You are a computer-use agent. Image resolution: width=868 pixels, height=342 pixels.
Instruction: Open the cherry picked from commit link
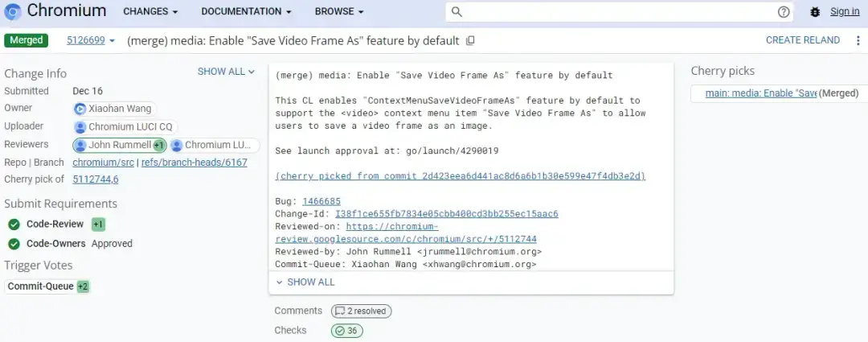tap(460, 176)
